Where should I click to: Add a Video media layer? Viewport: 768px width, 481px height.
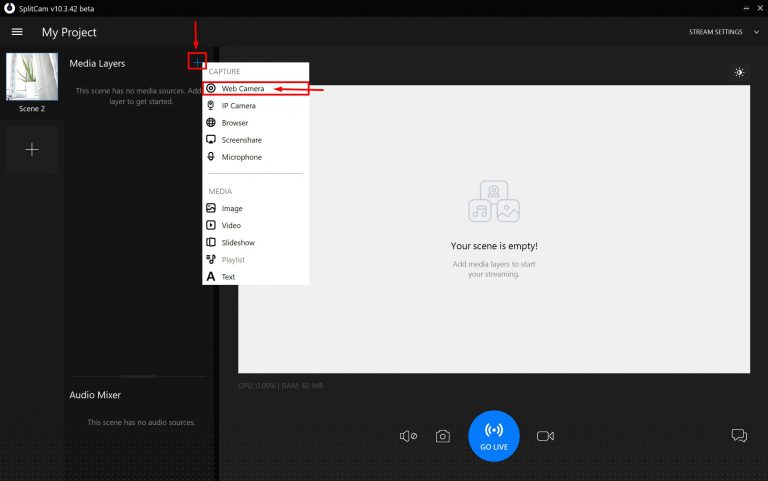click(231, 225)
